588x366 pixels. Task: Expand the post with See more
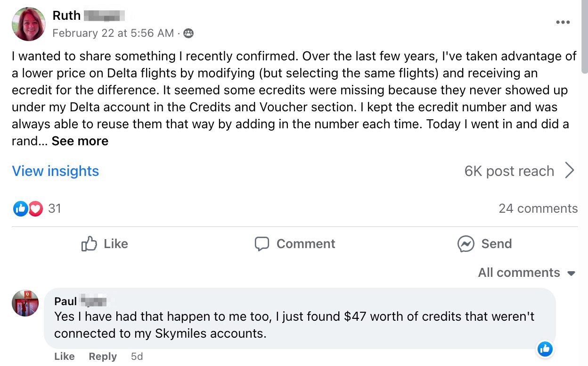[80, 141]
